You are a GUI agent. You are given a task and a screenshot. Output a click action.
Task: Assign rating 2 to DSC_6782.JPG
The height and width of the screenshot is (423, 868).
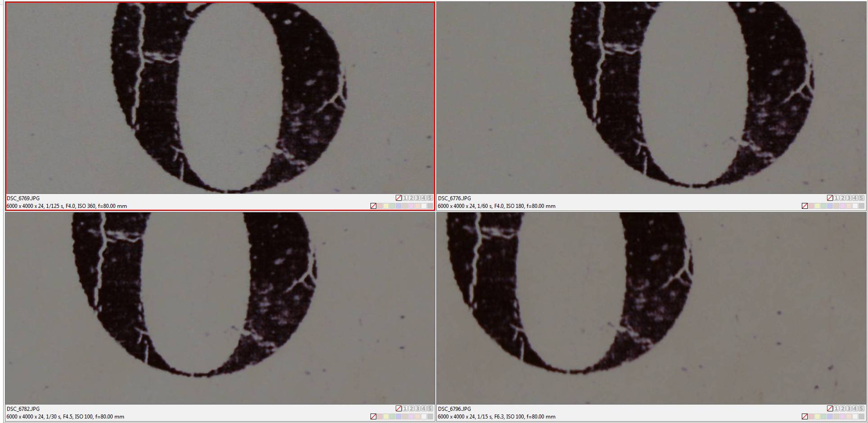(x=411, y=409)
